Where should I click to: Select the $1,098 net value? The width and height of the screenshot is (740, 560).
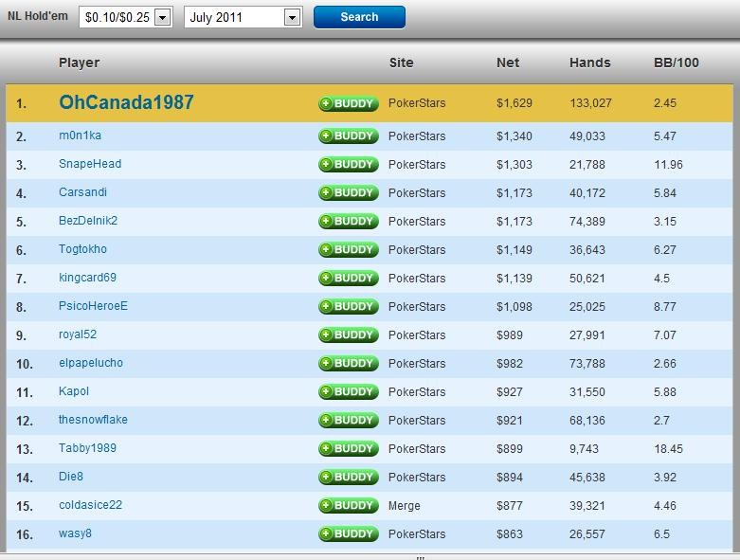[x=514, y=307]
